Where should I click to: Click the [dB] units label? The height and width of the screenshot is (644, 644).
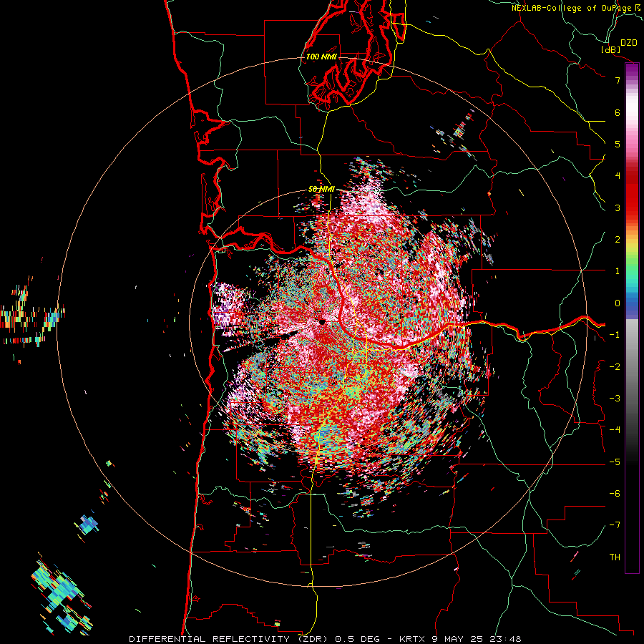[x=611, y=49]
